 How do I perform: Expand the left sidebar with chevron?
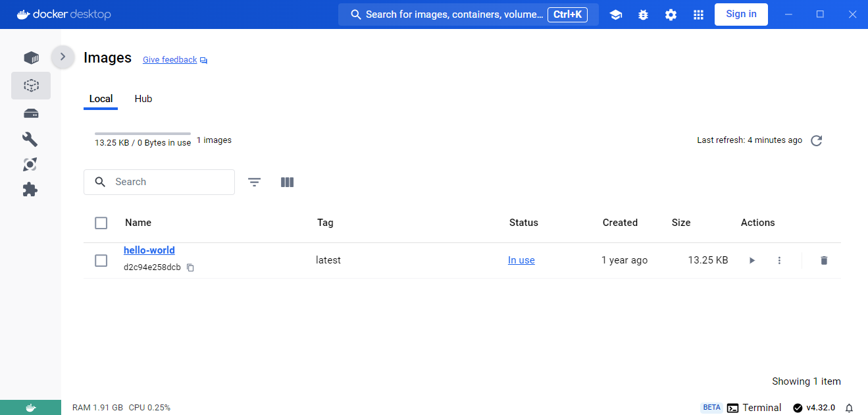(x=63, y=57)
